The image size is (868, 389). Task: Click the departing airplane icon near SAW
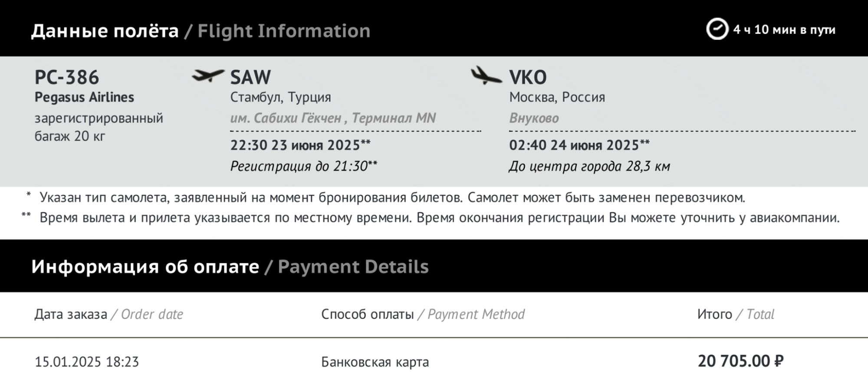(x=208, y=76)
